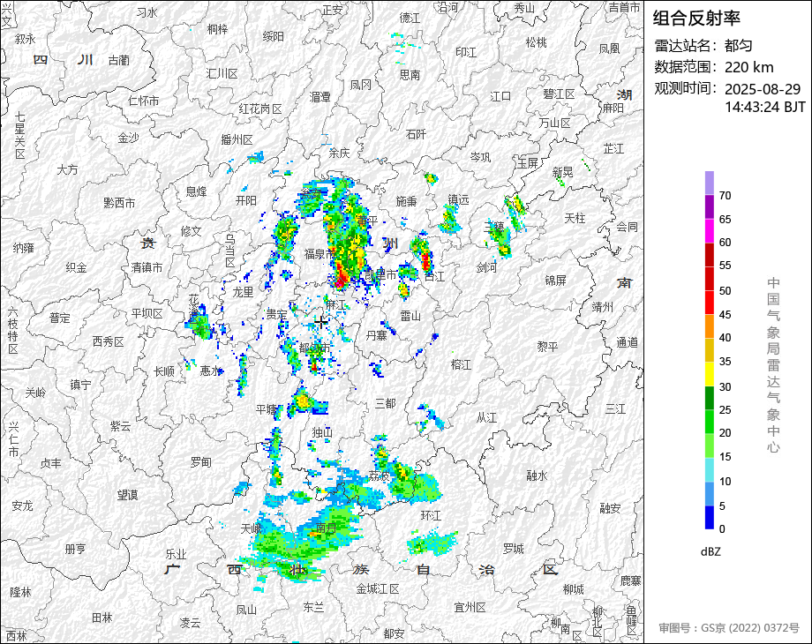Click the 荔波 map label
Screen dimensions: 812x644
click(379, 476)
